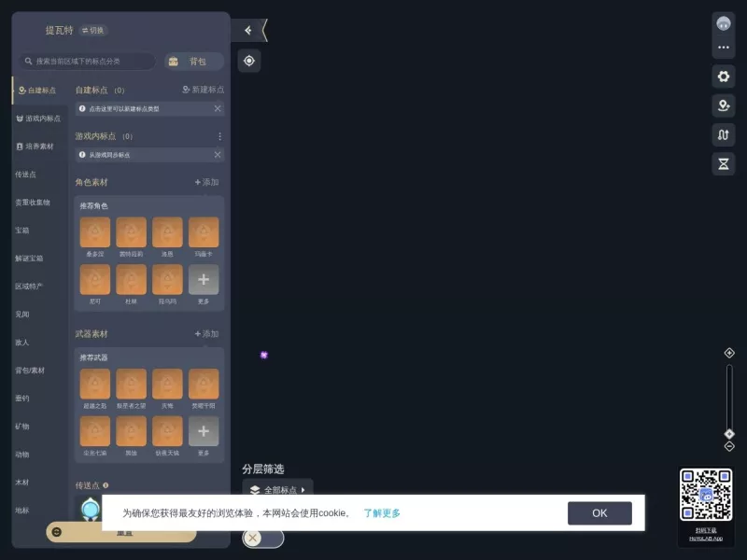Click the locate-position crosshair icon
747x560 pixels.
(x=249, y=61)
